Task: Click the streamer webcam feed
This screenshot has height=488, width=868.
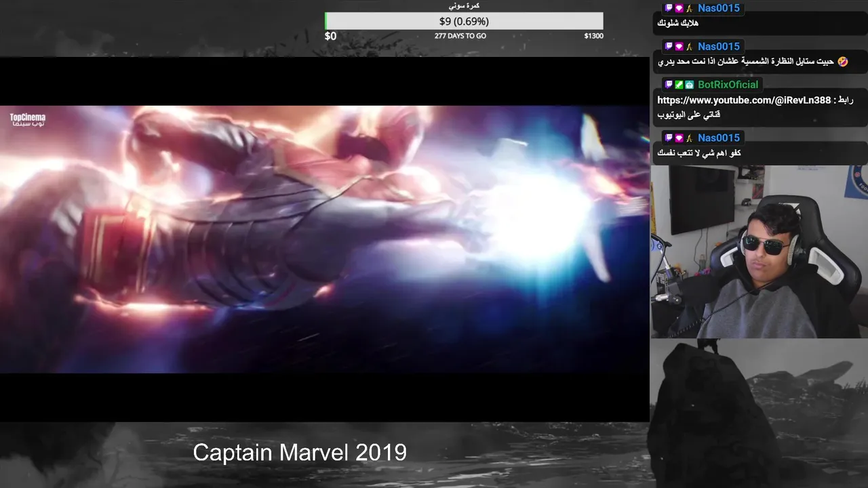Action: coord(759,251)
